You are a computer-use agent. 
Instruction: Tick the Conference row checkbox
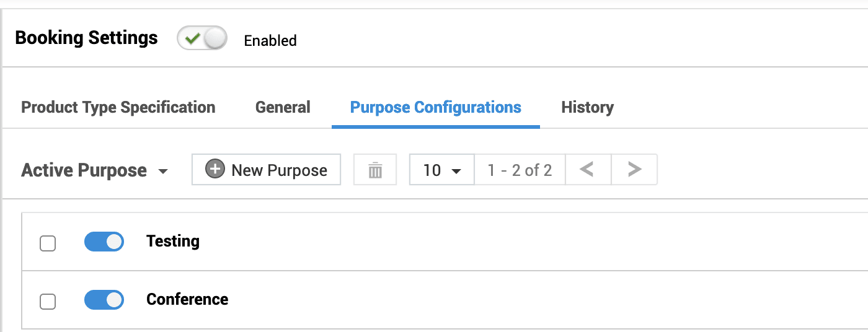point(48,302)
